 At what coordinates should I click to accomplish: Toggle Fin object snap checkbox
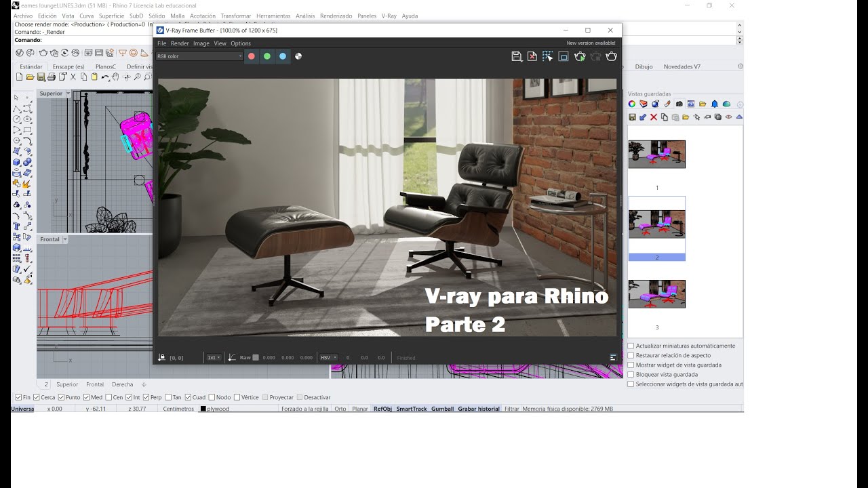18,397
